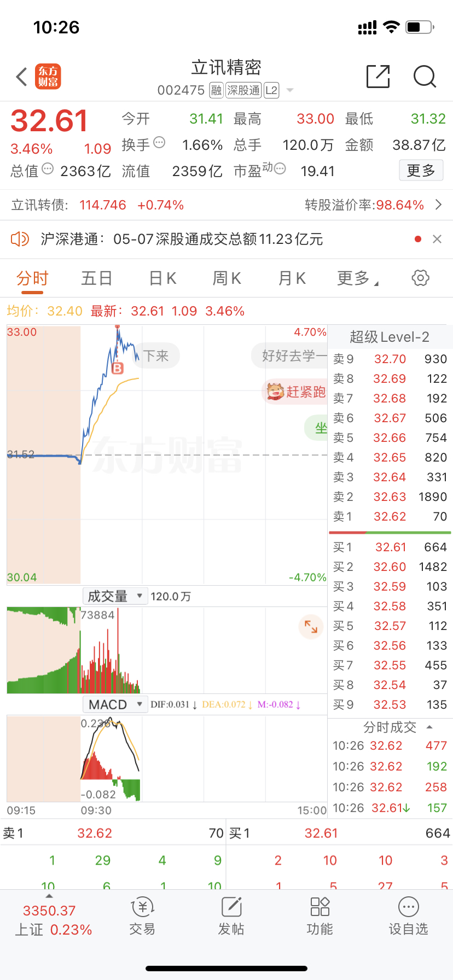Select 买5 price 32.57 row

[390, 626]
